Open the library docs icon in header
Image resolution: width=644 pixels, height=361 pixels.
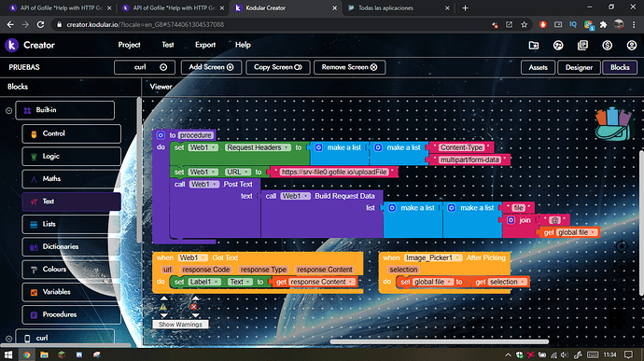coord(582,45)
